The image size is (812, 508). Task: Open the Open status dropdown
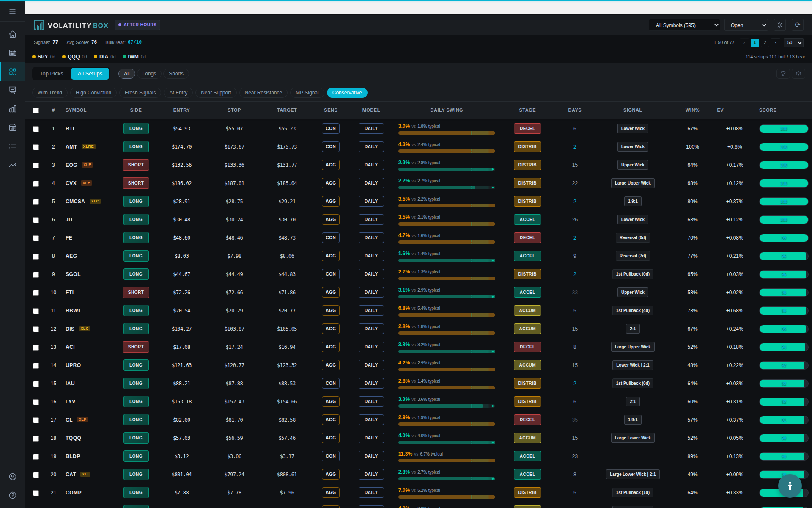tap(746, 25)
